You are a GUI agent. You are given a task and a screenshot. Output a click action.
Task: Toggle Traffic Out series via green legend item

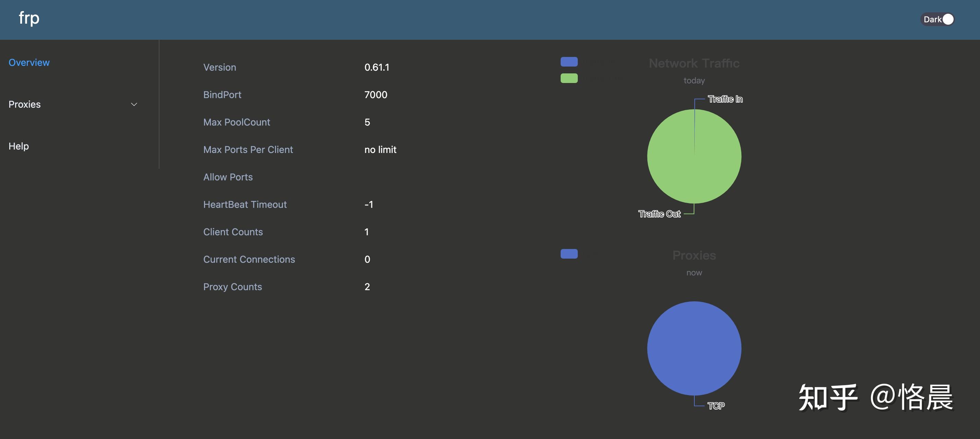click(569, 78)
